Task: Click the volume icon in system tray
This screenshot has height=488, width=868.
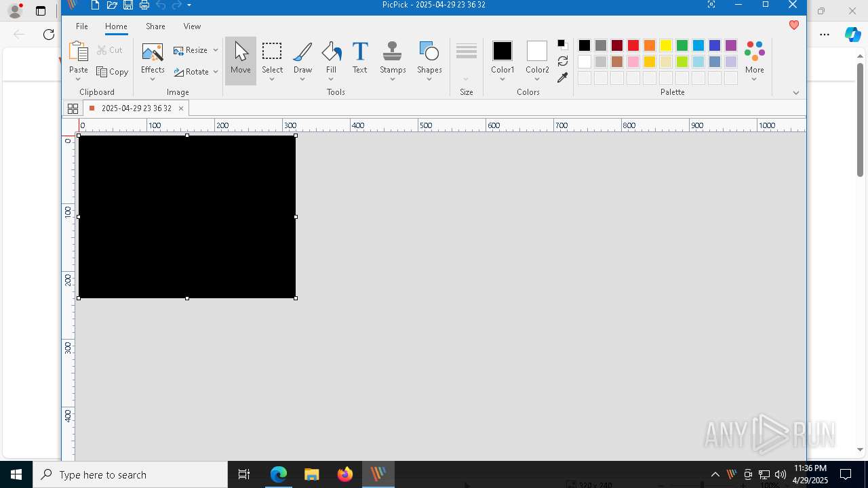Action: click(781, 474)
